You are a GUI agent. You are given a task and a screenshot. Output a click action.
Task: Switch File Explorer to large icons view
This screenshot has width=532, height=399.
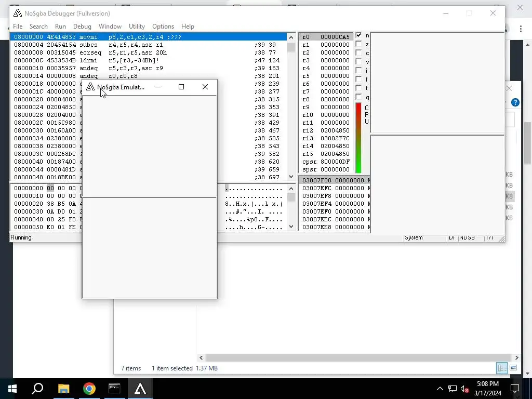click(513, 368)
